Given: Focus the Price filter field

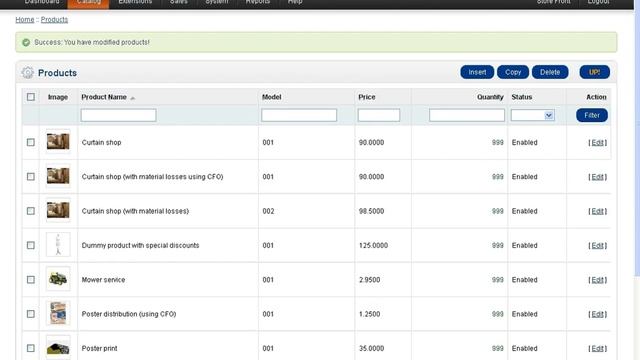Looking at the screenshot, I should (379, 115).
